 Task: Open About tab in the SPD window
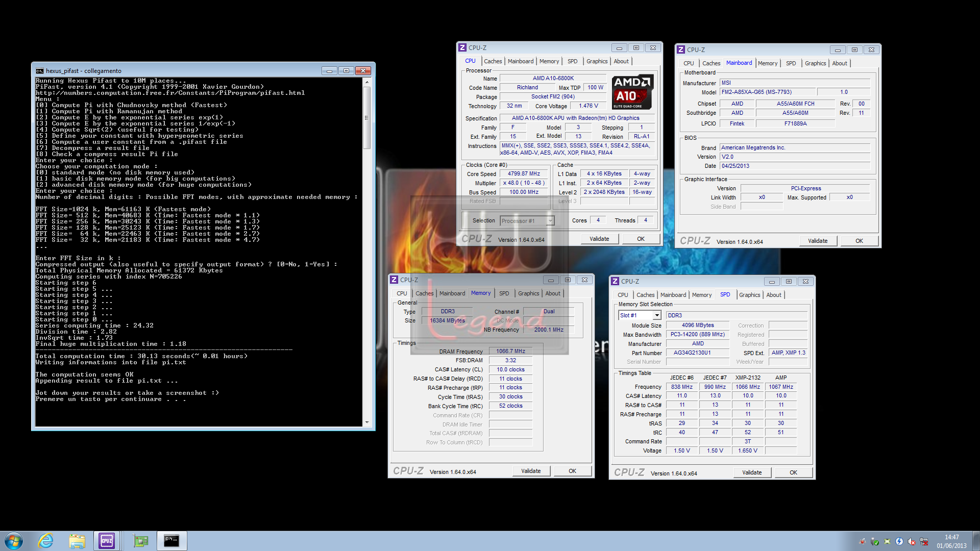tap(774, 295)
